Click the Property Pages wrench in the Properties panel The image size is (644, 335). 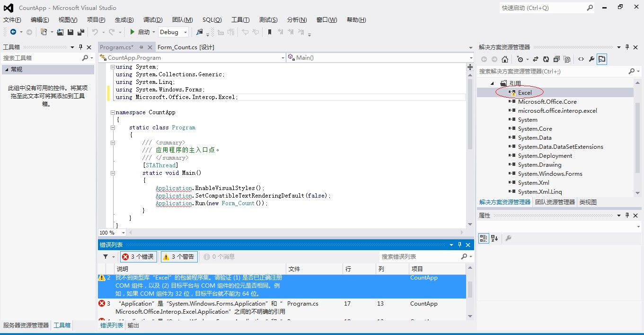pos(508,238)
